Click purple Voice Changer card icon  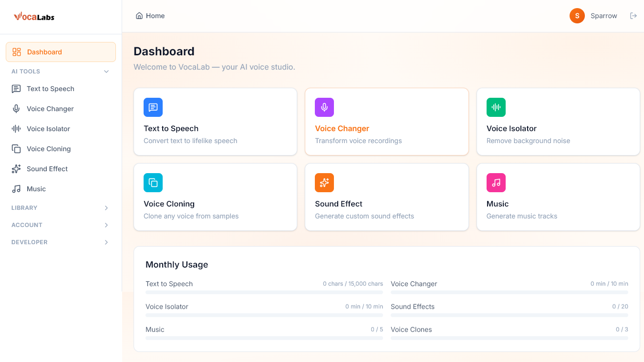324,107
